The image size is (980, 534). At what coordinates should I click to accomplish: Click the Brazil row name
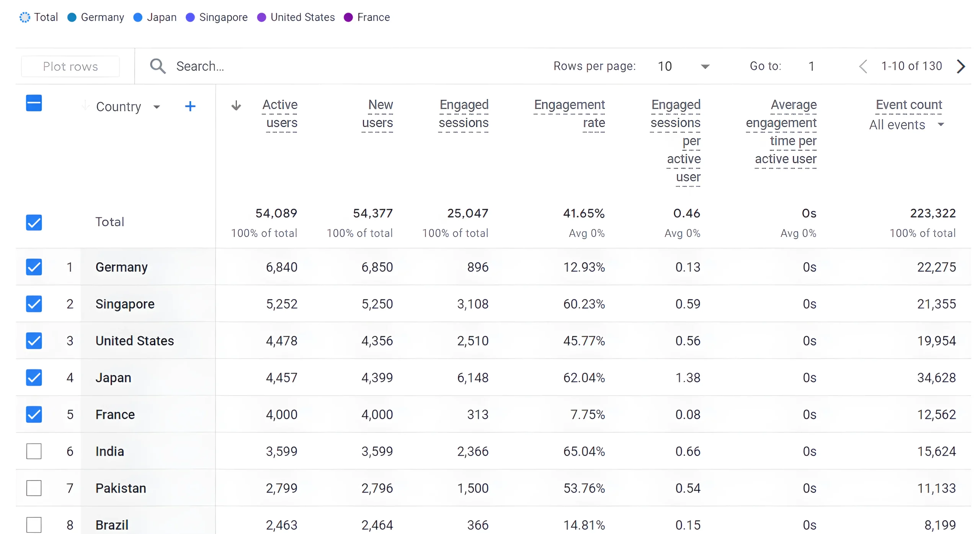(x=112, y=525)
